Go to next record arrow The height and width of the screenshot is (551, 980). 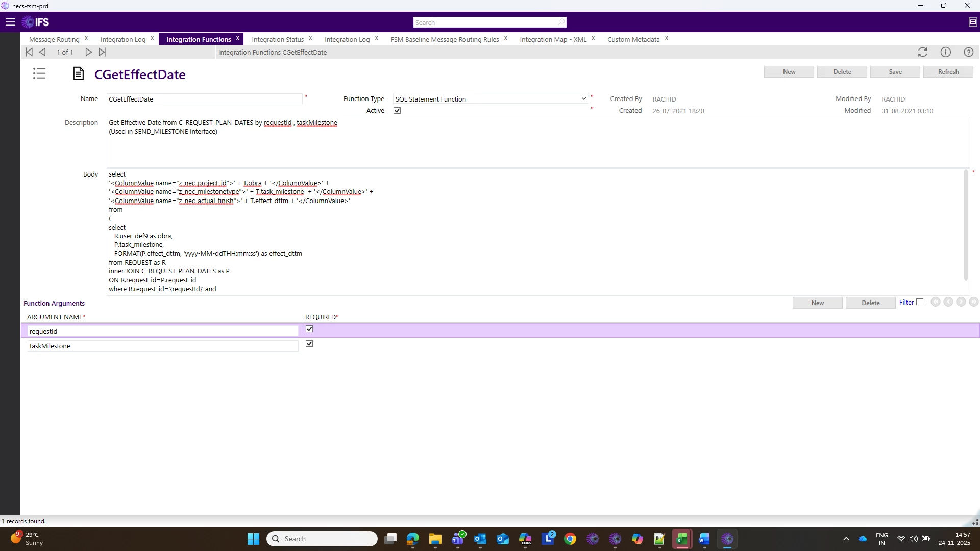pyautogui.click(x=88, y=52)
